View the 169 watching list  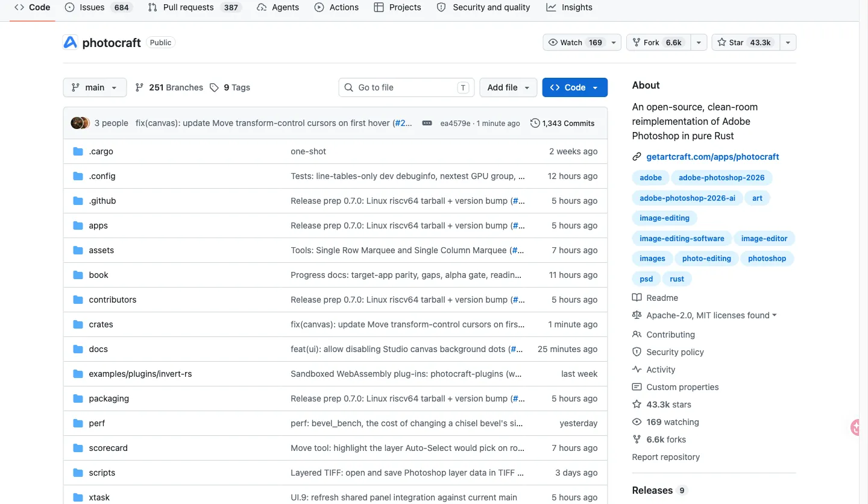click(665, 422)
